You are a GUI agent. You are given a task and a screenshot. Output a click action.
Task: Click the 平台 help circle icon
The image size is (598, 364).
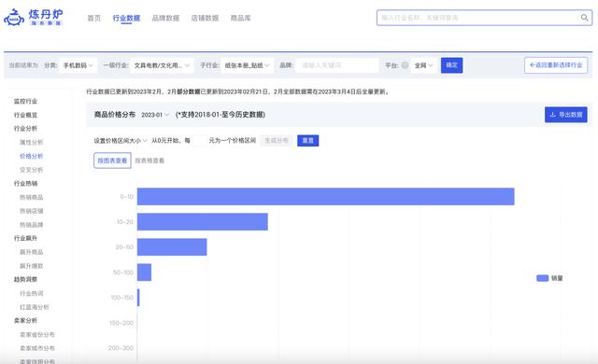coord(405,65)
